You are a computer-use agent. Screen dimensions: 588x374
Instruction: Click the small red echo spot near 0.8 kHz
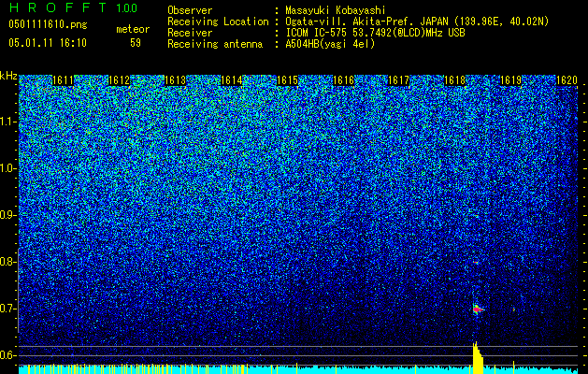(476, 263)
